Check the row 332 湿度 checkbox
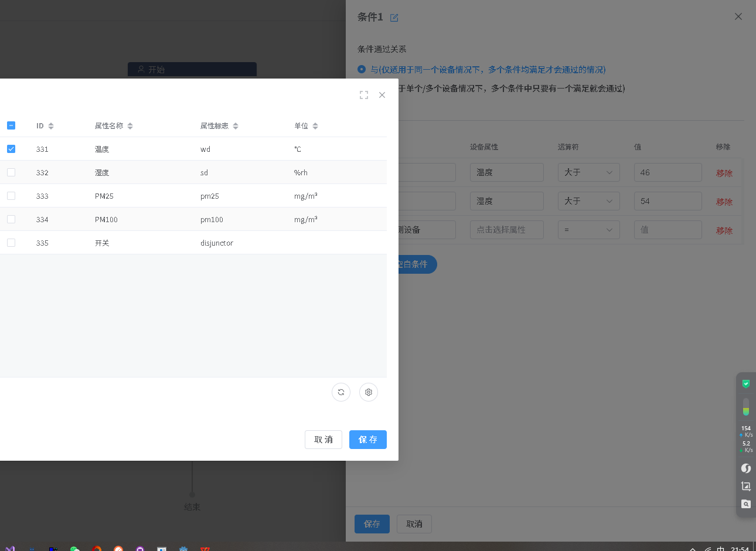 tap(11, 172)
